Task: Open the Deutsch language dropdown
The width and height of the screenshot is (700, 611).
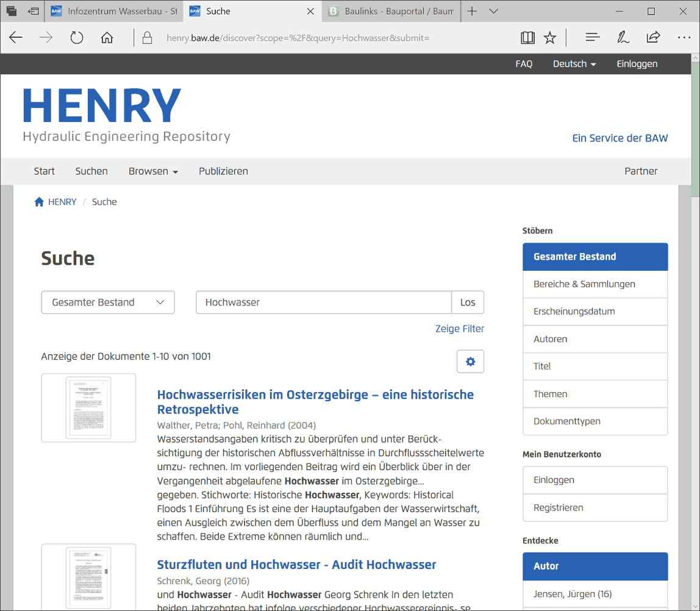Action: (574, 64)
